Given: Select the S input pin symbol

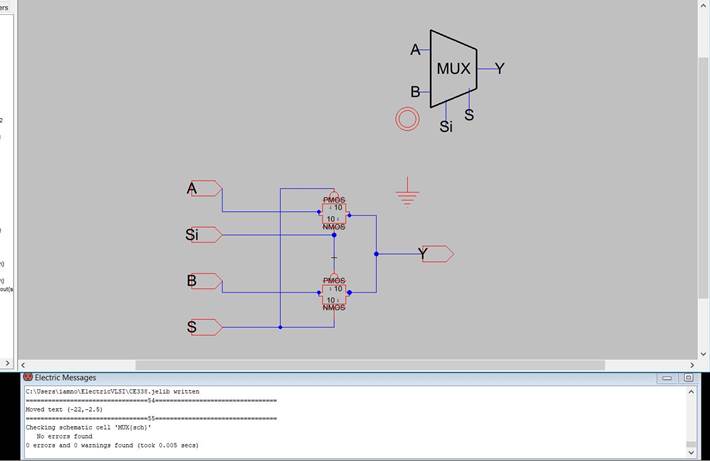Looking at the screenshot, I should [x=205, y=327].
